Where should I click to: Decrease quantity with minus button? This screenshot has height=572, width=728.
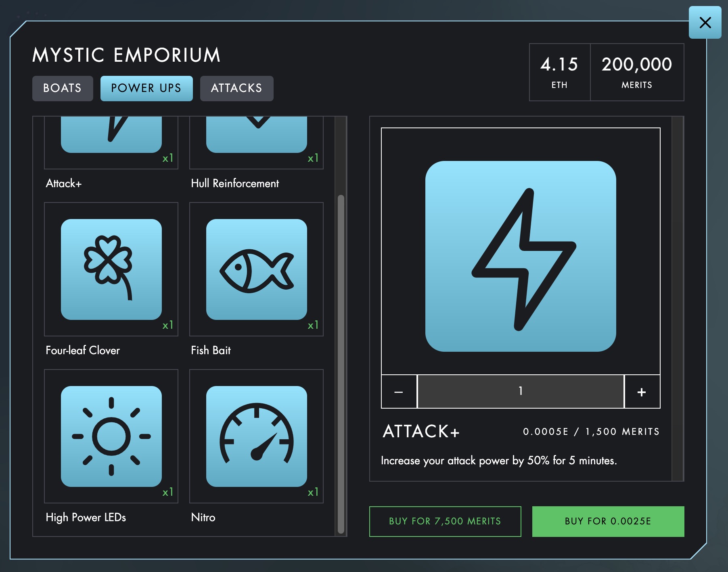399,392
